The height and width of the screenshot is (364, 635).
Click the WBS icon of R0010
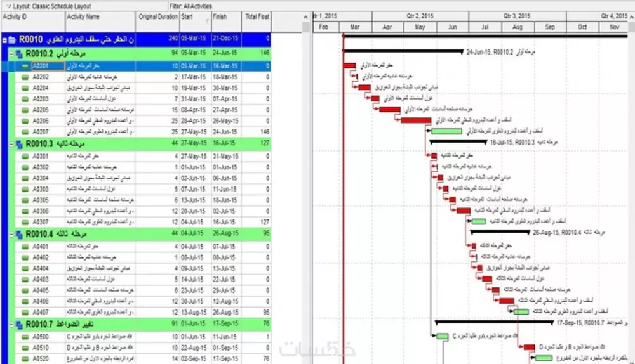(12, 40)
